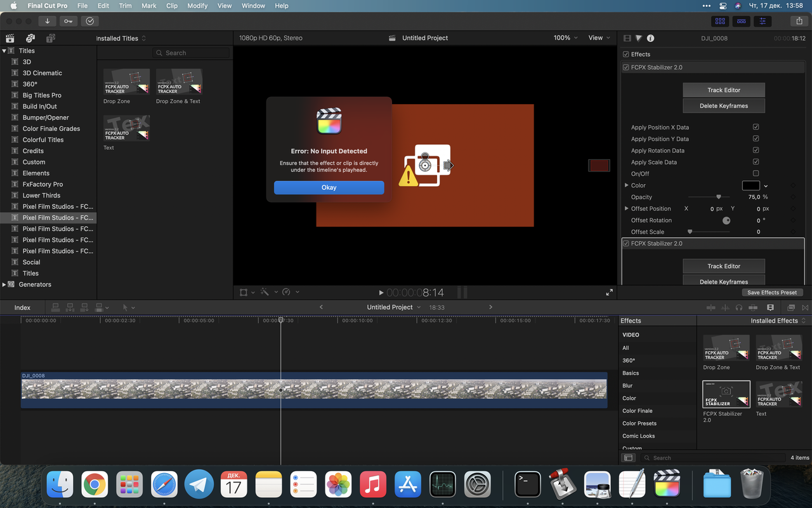The image size is (812, 508).
Task: Launch Telegram from the Dock
Action: [199, 485]
